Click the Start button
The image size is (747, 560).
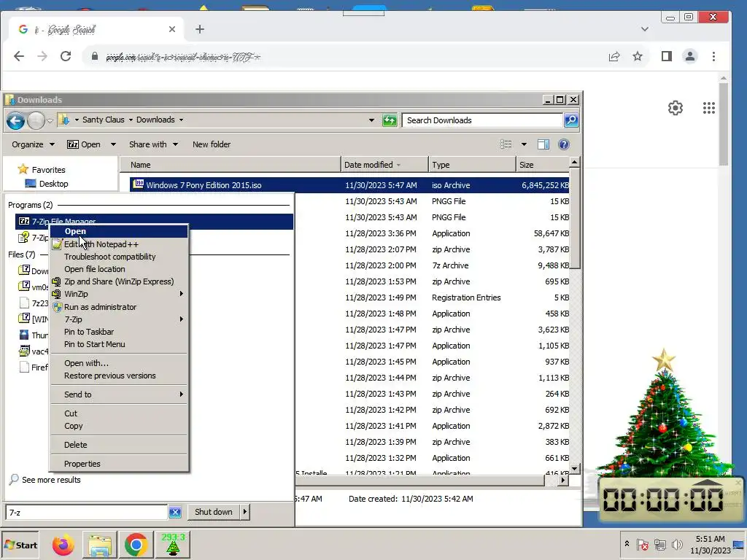point(20,545)
